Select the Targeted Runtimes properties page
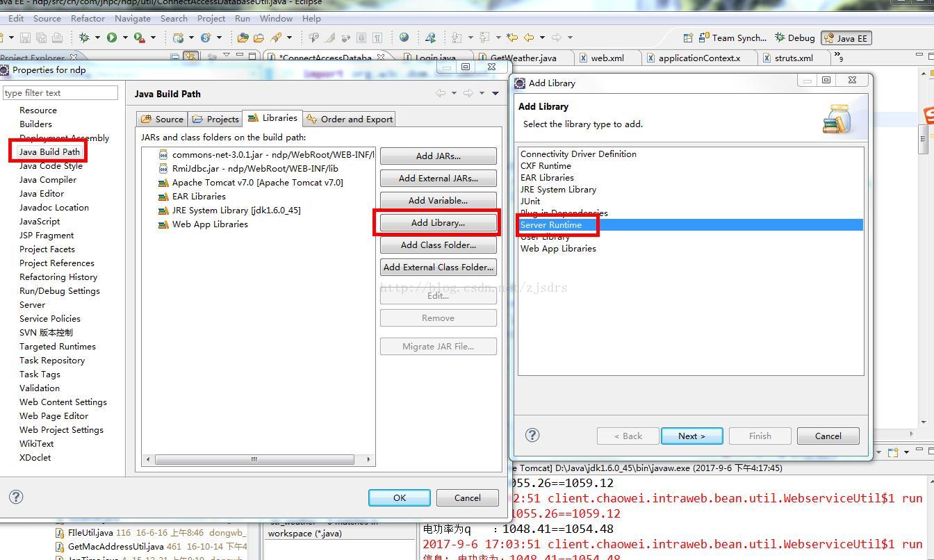934x560 pixels. [58, 346]
